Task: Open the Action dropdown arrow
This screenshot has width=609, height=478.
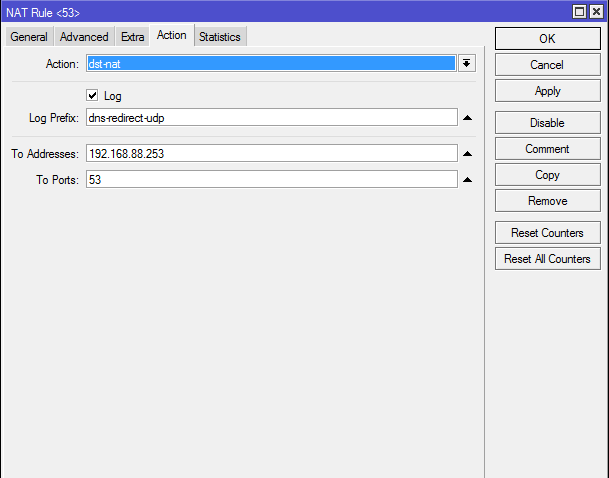Action: pyautogui.click(x=466, y=63)
